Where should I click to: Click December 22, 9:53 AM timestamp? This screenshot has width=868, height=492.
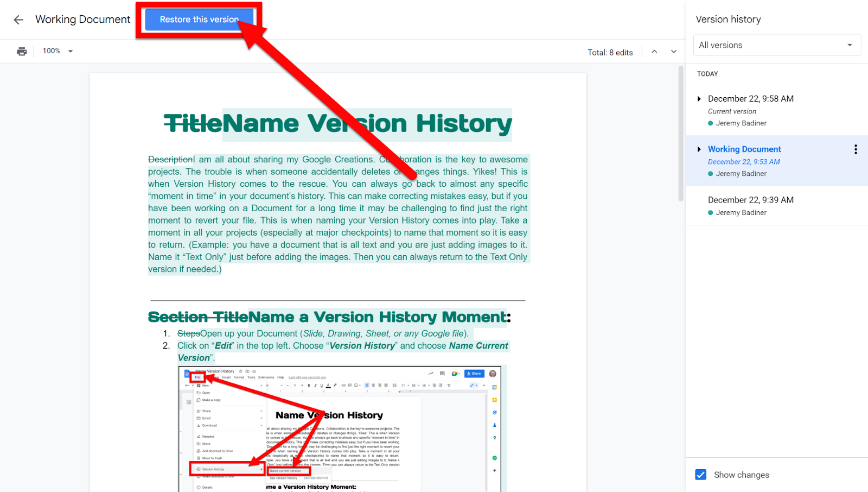tap(744, 162)
